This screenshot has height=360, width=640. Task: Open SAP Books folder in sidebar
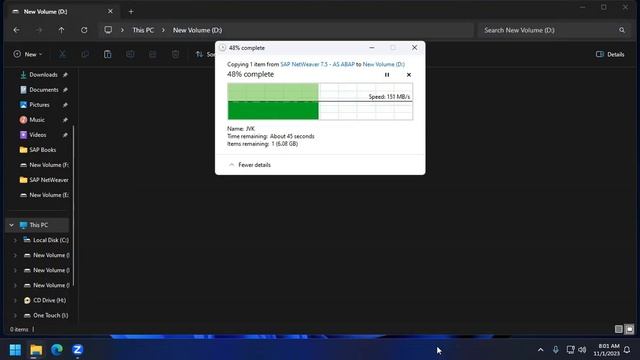43,150
